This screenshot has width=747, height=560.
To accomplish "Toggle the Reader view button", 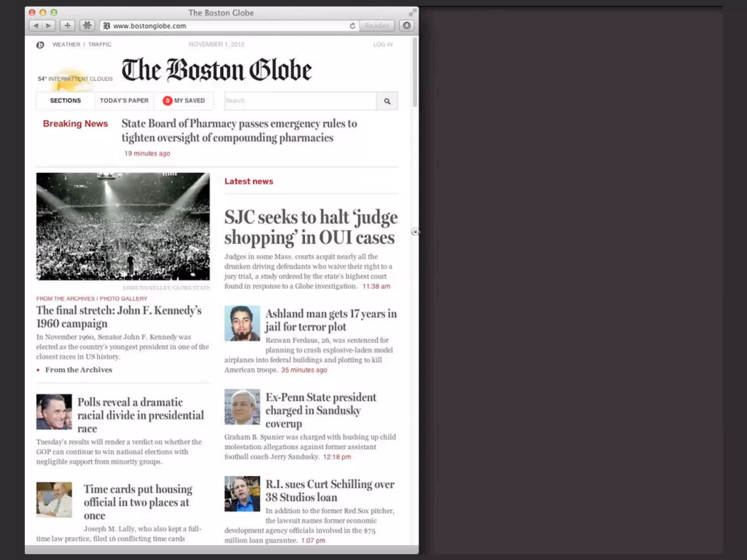I will click(376, 26).
